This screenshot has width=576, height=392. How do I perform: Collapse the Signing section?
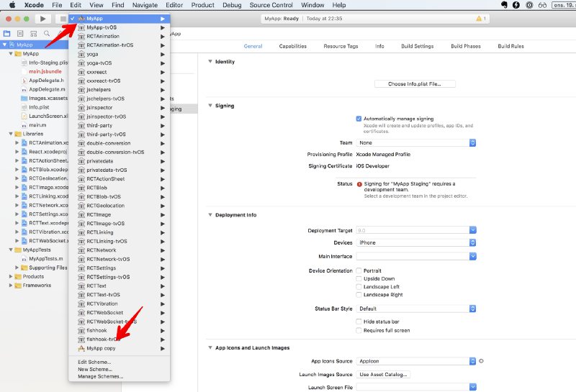(x=210, y=106)
